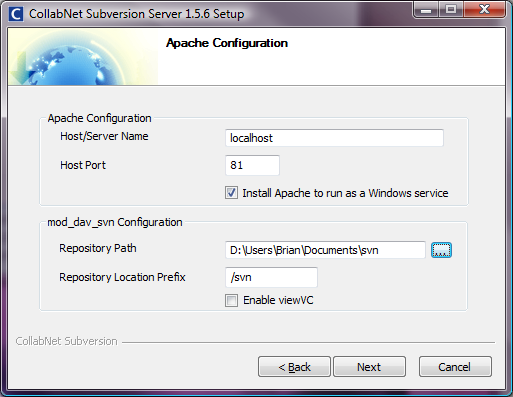The height and width of the screenshot is (397, 513).
Task: Maximize the setup window
Action: 451,9
